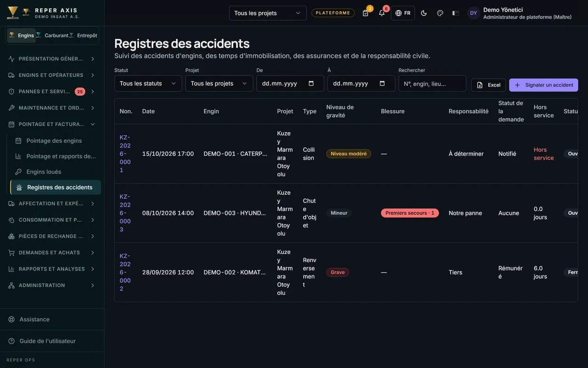
Task: Toggle dark mode moon icon
Action: [424, 13]
